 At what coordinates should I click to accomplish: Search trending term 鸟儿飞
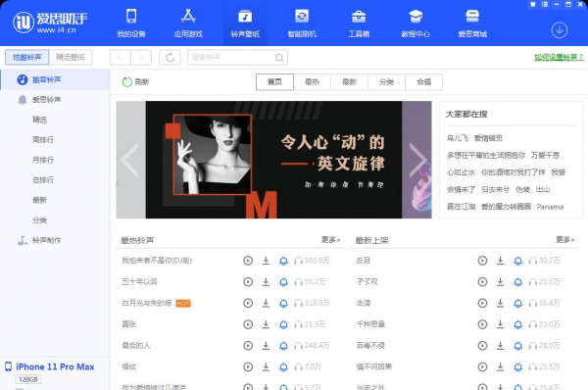pyautogui.click(x=458, y=138)
